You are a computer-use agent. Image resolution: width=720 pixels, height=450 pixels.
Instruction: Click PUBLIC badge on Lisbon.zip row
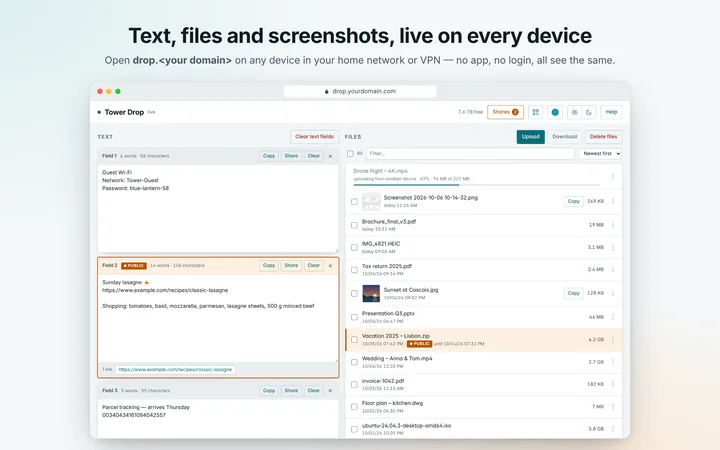click(x=419, y=344)
